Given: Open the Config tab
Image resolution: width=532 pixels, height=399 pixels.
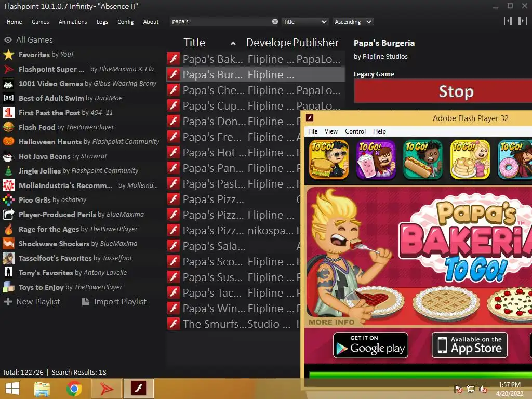Looking at the screenshot, I should tap(126, 22).
